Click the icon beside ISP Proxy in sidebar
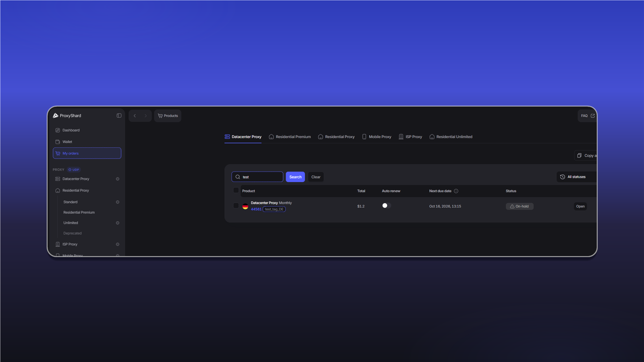This screenshot has width=644, height=362. click(x=117, y=244)
